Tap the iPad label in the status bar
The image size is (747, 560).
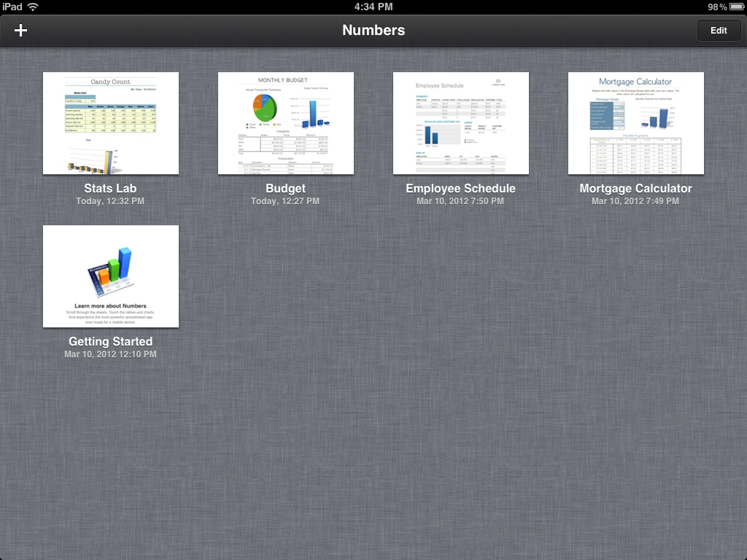[11, 7]
